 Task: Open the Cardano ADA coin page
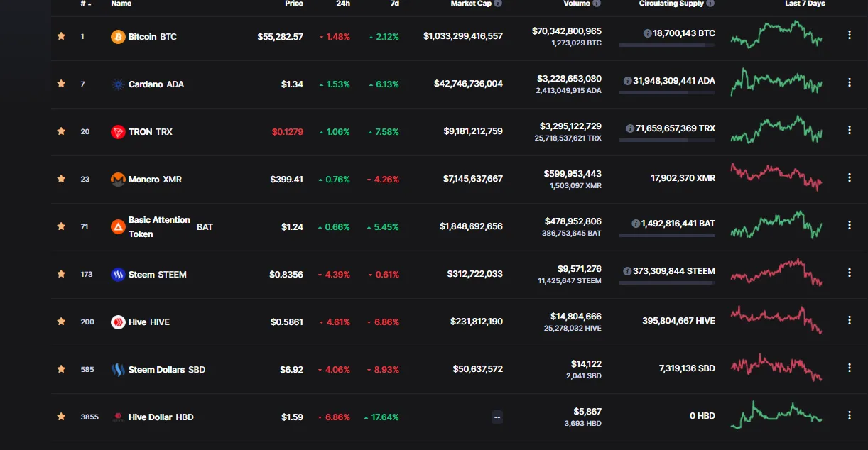(x=156, y=84)
